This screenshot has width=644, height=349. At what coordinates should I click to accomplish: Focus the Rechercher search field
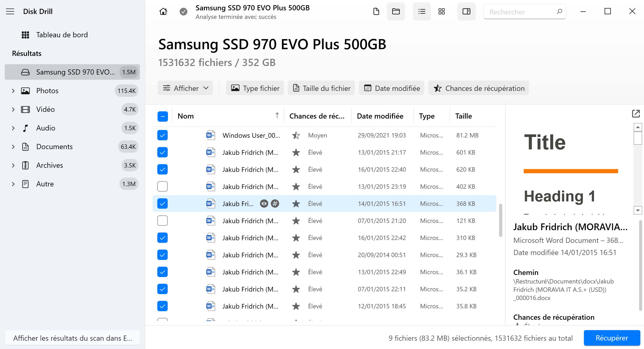(x=525, y=12)
